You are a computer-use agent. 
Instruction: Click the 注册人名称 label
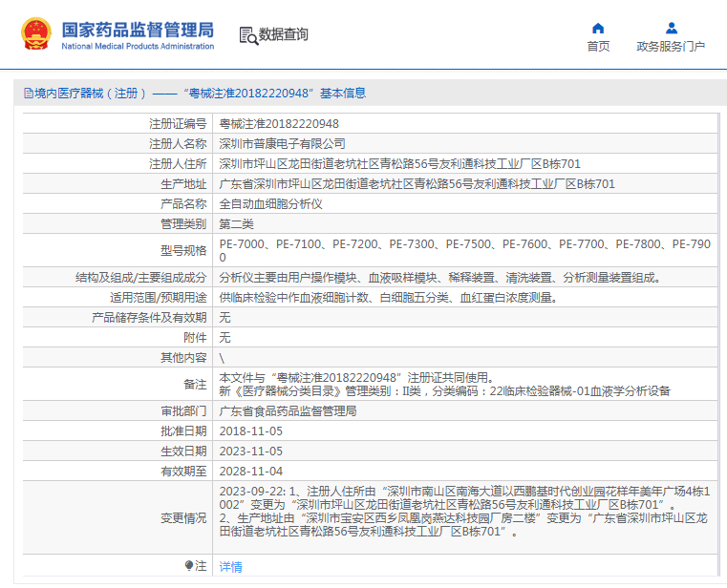pos(178,143)
